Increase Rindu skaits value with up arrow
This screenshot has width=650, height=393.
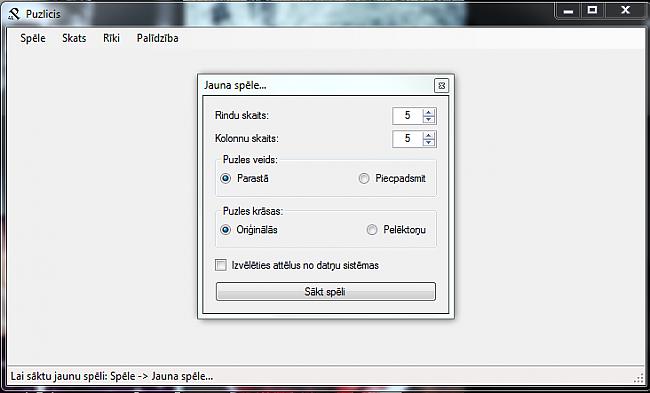(x=429, y=112)
